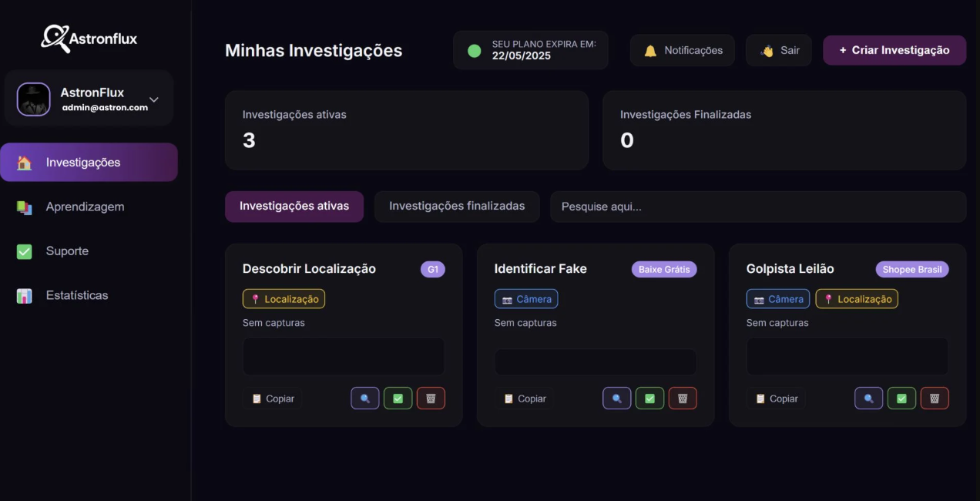Click the Shopee Brasil badge
Viewport: 980px width, 501px height.
click(912, 270)
